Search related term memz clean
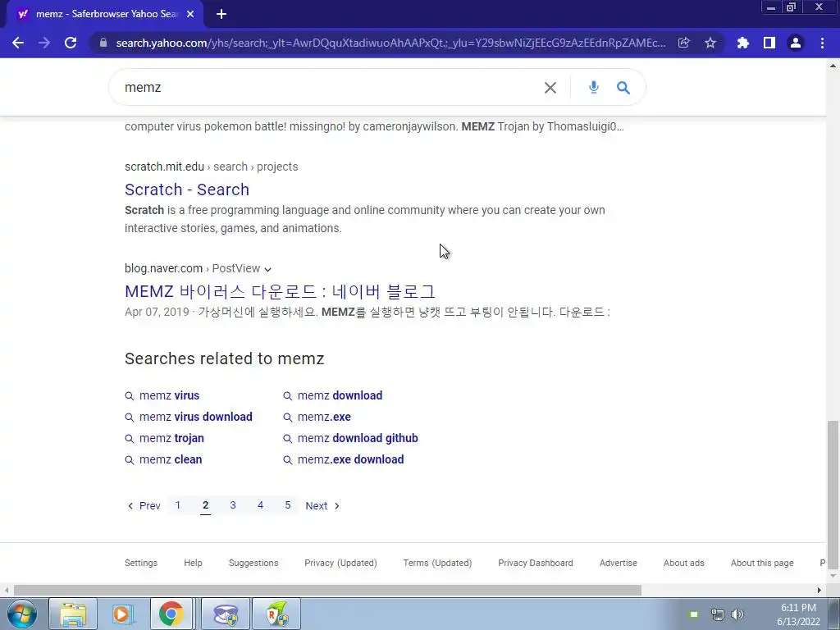This screenshot has height=630, width=840. [171, 459]
